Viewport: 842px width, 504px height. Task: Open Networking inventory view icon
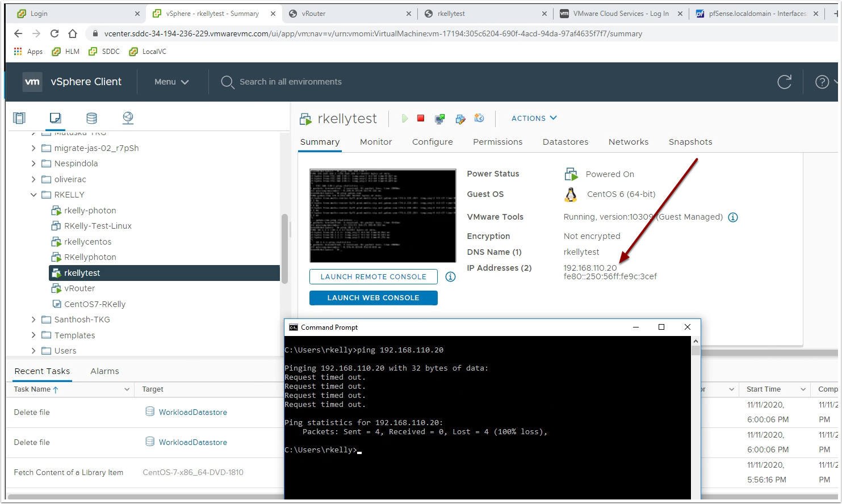pyautogui.click(x=128, y=118)
